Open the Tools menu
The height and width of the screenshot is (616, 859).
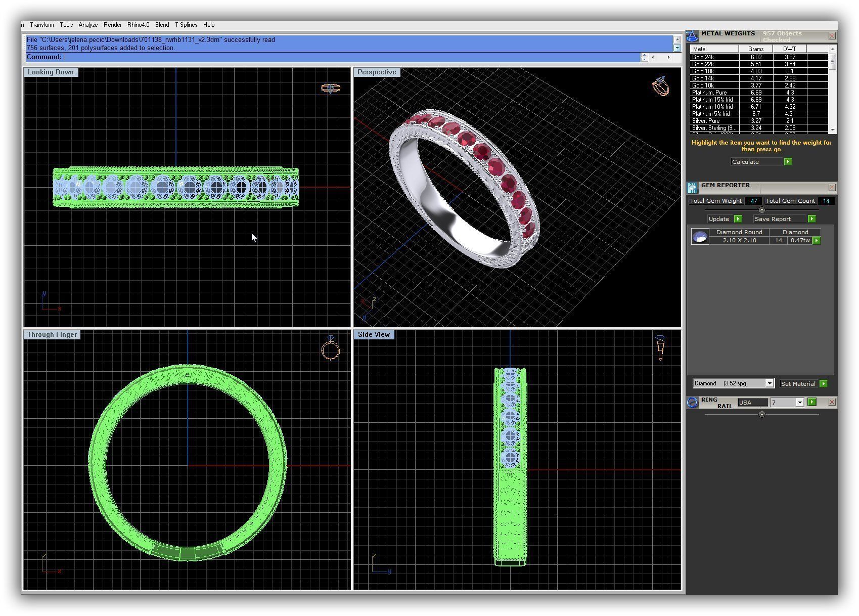[x=66, y=25]
